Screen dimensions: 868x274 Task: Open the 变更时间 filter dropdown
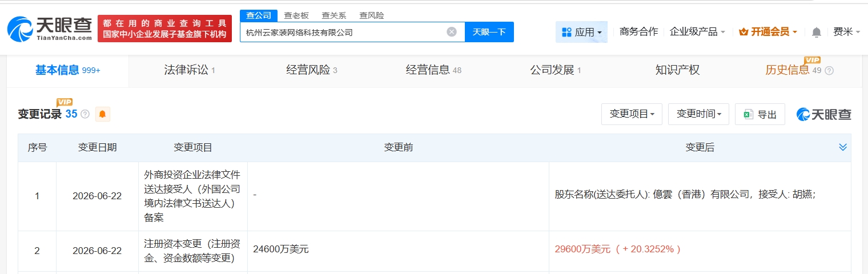click(x=698, y=114)
